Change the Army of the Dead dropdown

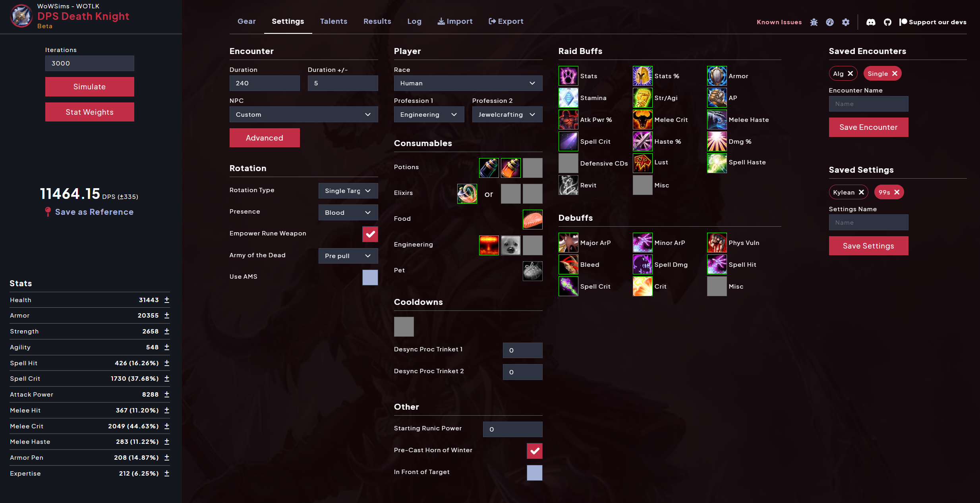point(348,256)
